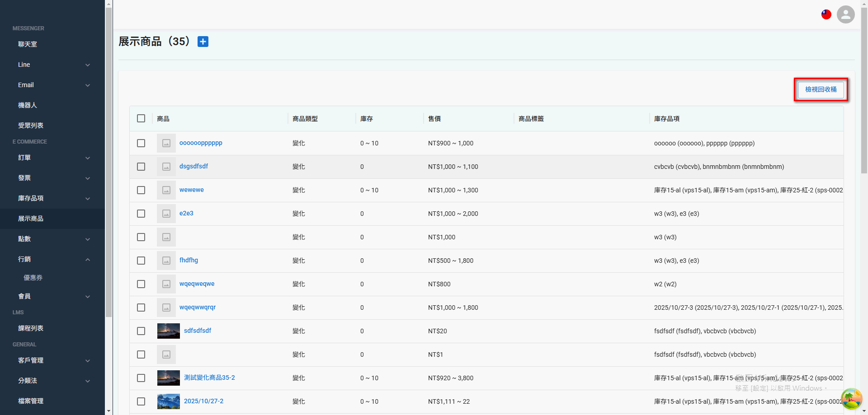
Task: Expand the 客戶管理 sidebar section
Action: pyautogui.click(x=52, y=360)
